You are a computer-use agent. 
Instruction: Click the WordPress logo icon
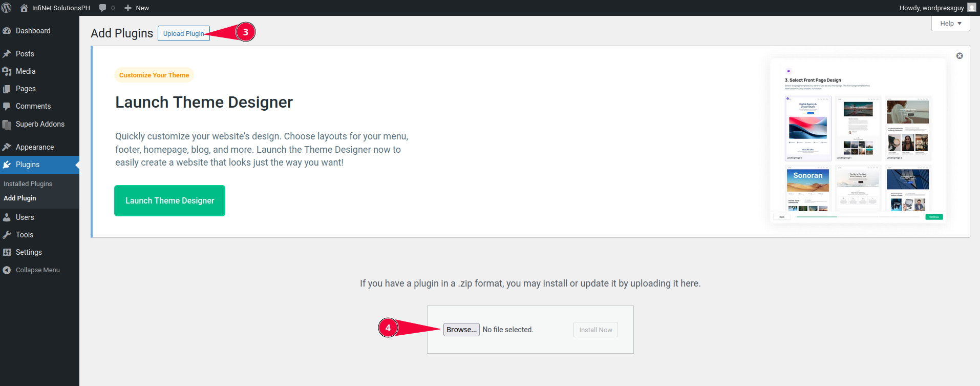tap(7, 8)
